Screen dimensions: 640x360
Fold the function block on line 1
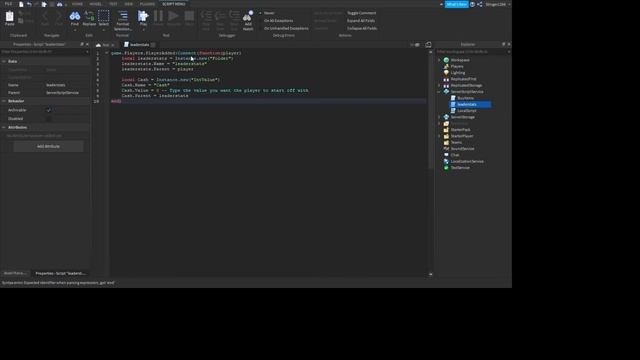[x=107, y=53]
